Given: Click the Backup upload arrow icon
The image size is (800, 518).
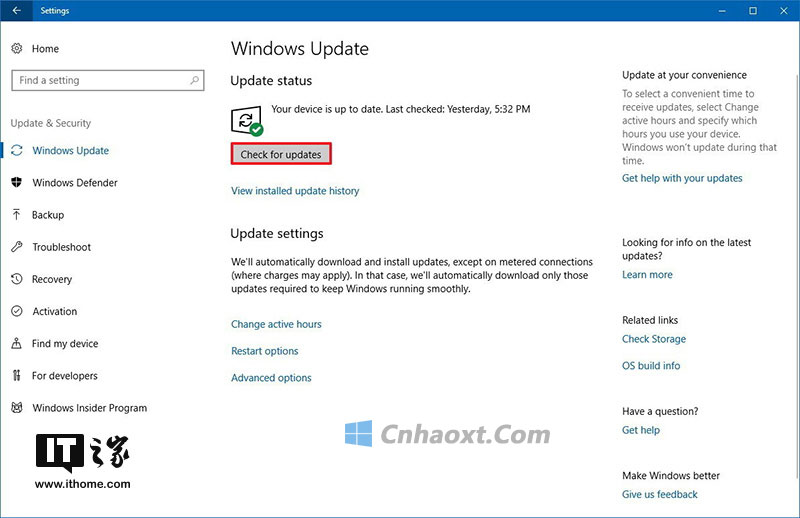Looking at the screenshot, I should (x=17, y=215).
